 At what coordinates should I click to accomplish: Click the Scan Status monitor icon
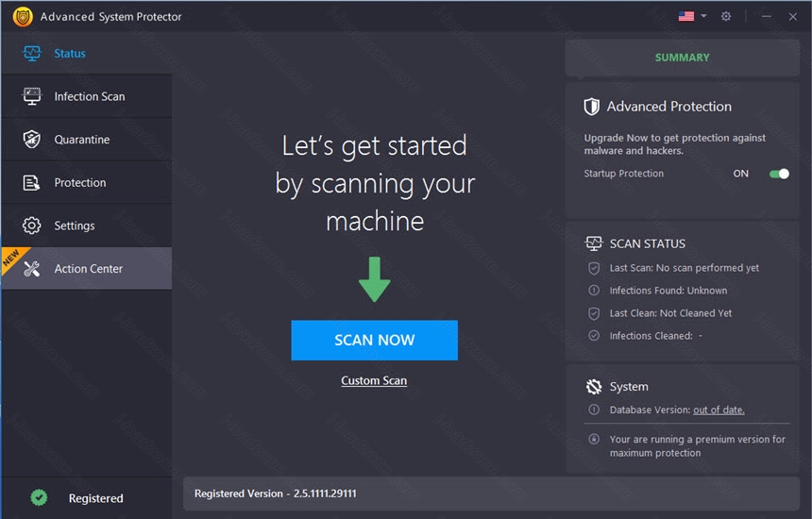pyautogui.click(x=594, y=243)
